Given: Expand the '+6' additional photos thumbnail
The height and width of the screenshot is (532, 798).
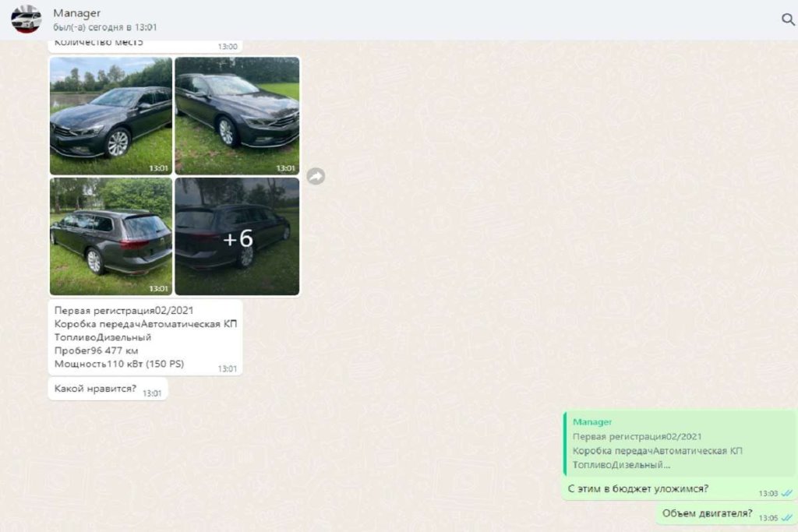Looking at the screenshot, I should click(x=237, y=236).
